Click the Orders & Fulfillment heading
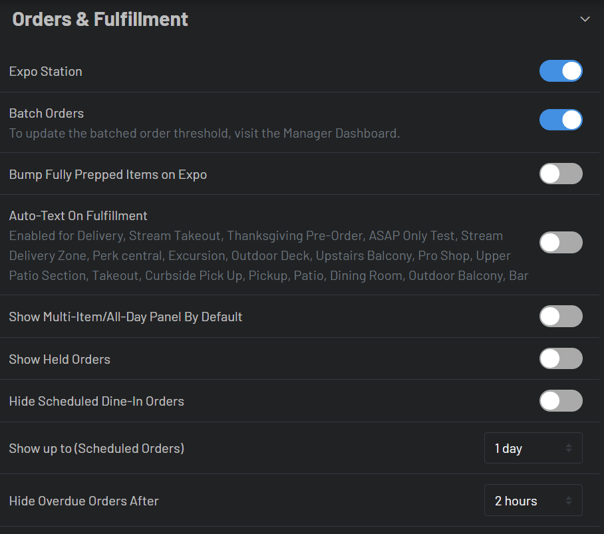 point(100,19)
